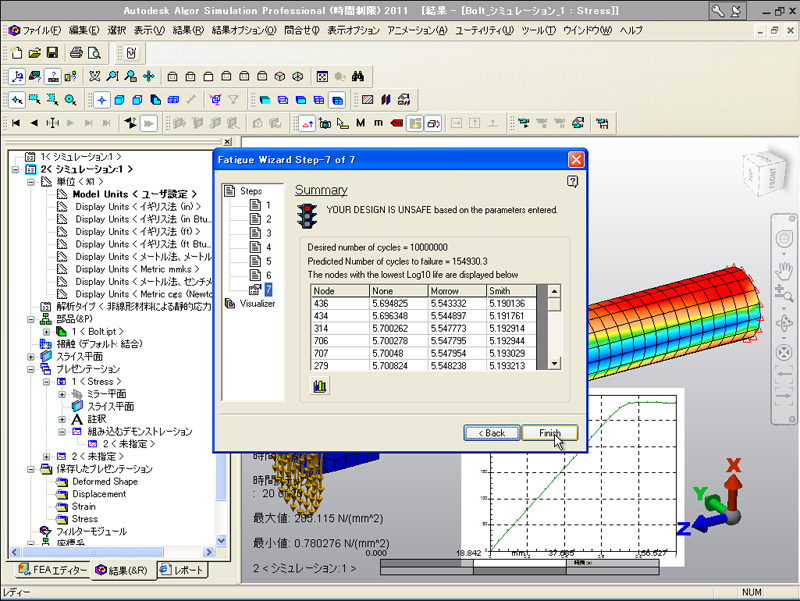
Task: Click the Finish button
Action: [x=549, y=433]
